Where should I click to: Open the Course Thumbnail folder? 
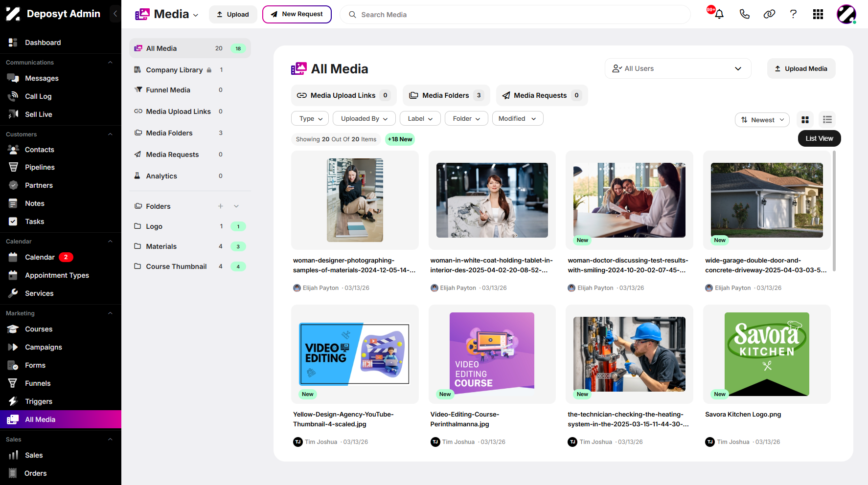[x=190, y=266]
